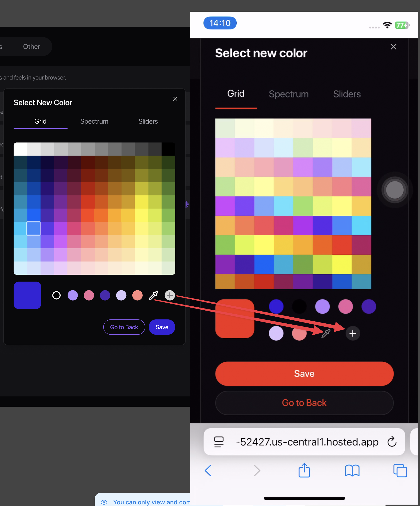Click Go to Back in desktop dialog
This screenshot has width=420, height=506.
(124, 327)
